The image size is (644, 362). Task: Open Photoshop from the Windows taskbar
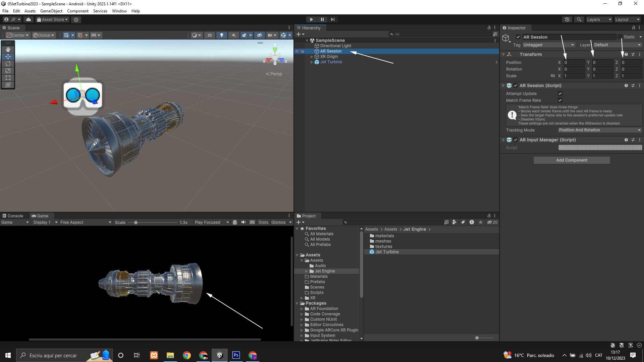pos(236,355)
